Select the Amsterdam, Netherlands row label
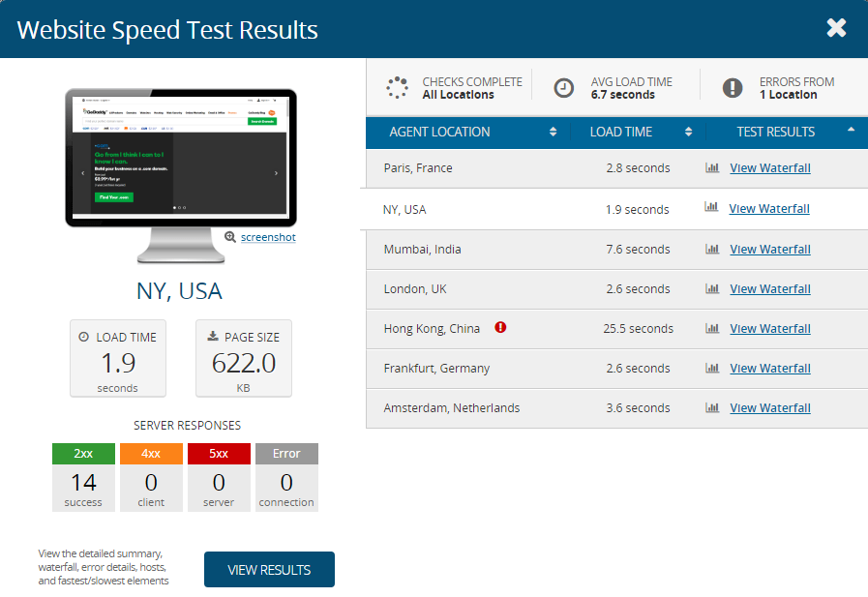The image size is (868, 597). pyautogui.click(x=452, y=407)
